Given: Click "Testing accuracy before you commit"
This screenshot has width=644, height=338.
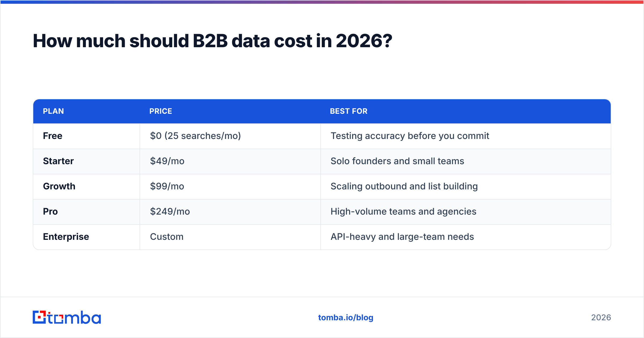Looking at the screenshot, I should click(x=410, y=136).
